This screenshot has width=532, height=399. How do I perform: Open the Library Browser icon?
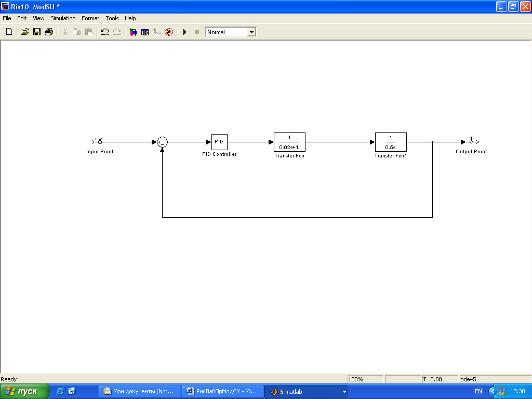(x=134, y=32)
